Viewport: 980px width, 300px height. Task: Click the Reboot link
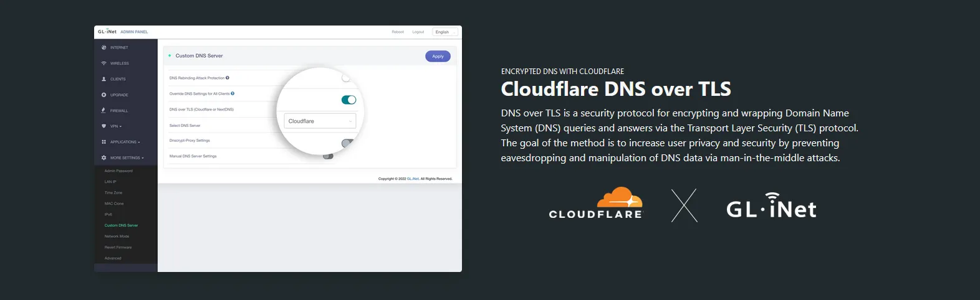398,32
